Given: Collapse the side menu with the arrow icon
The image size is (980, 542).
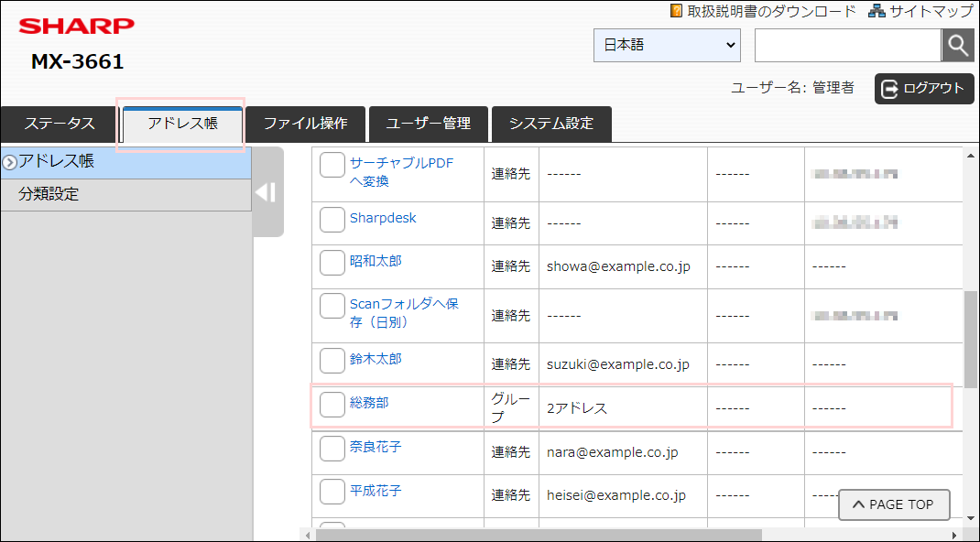Looking at the screenshot, I should point(266,191).
